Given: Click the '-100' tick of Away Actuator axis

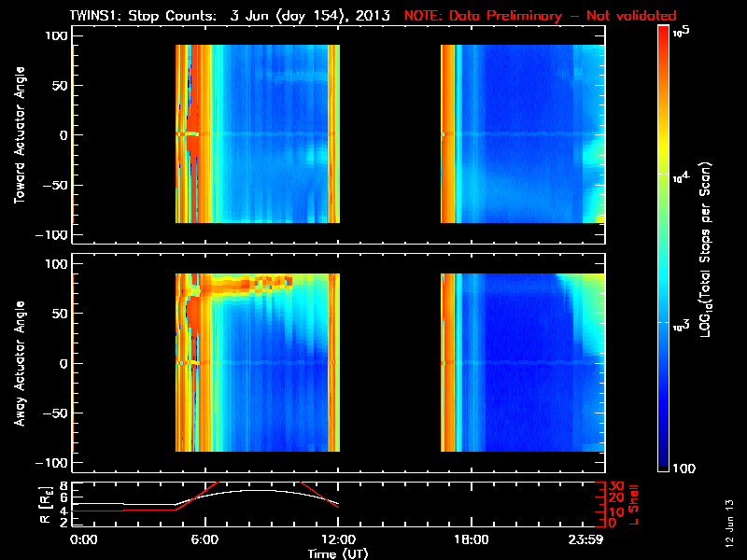Looking at the screenshot, I should 52,463.
